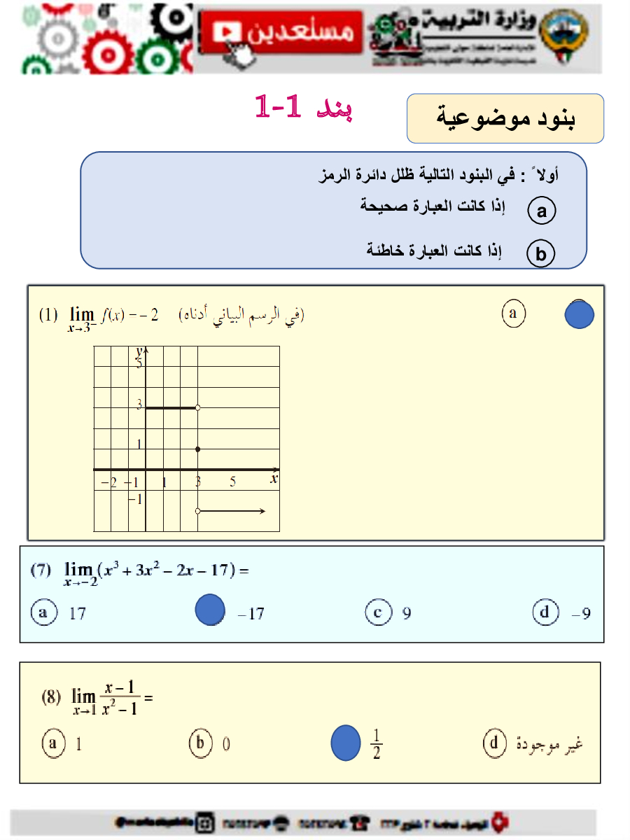Viewport: 630px width, 840px height.
Task: Select option b (0) in question 8
Action: [x=201, y=743]
